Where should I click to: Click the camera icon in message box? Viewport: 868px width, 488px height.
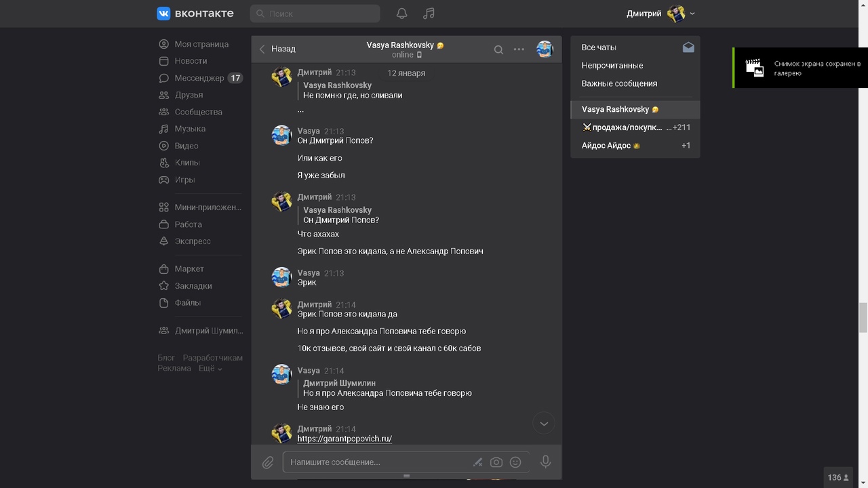coord(496,462)
